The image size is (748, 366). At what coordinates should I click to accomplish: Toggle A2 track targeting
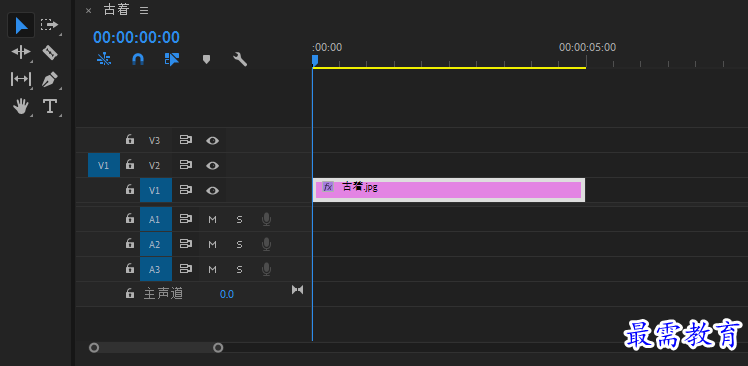click(x=156, y=244)
